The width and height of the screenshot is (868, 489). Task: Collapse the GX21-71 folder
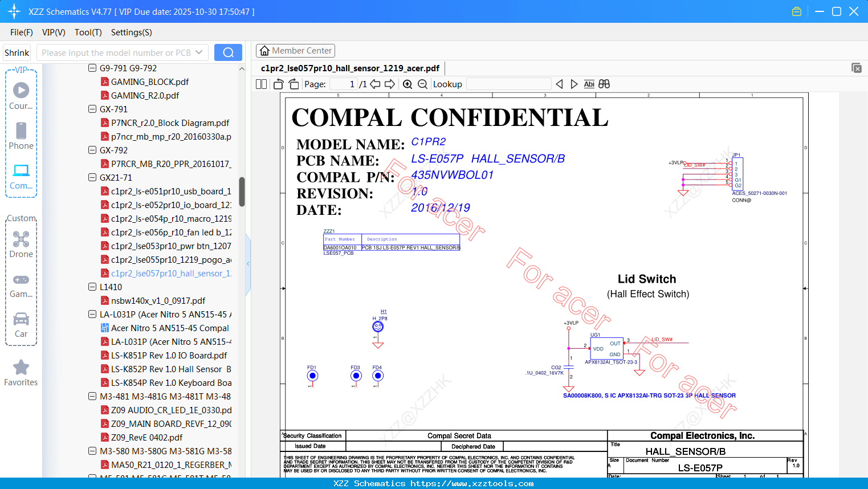(x=92, y=177)
